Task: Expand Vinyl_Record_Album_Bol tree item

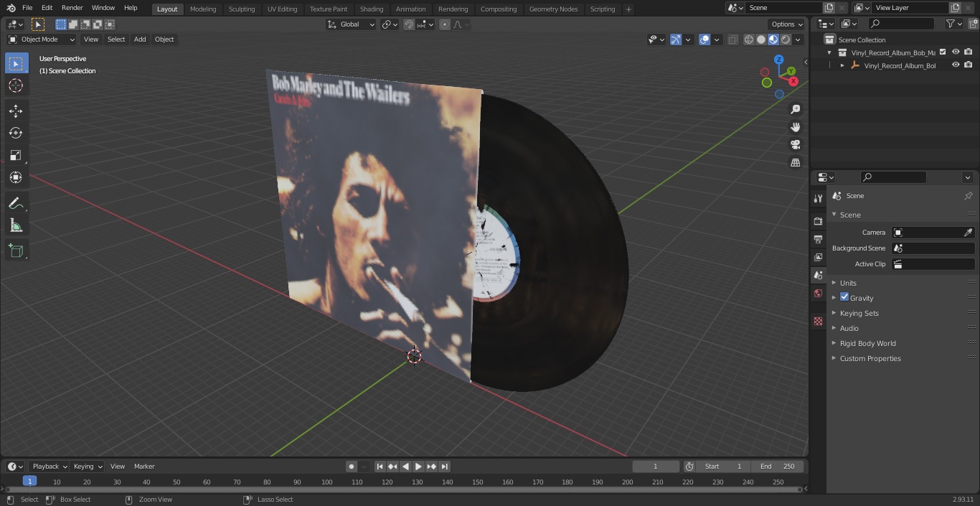Action: point(842,65)
